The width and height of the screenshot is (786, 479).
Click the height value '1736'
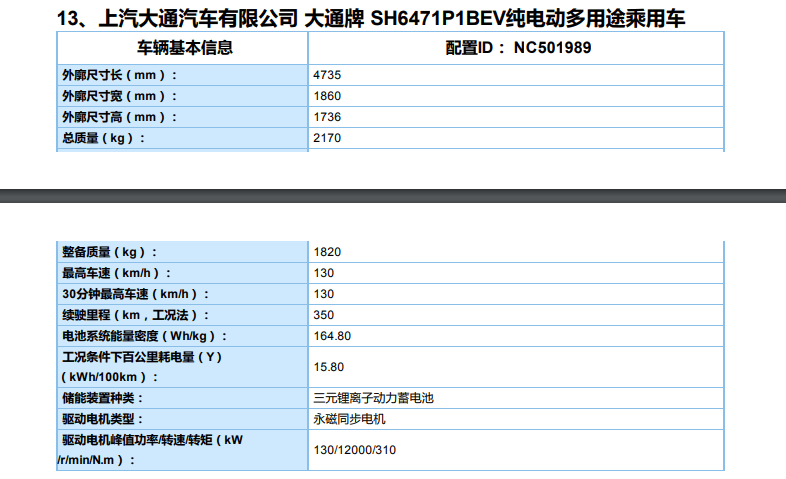coord(327,117)
